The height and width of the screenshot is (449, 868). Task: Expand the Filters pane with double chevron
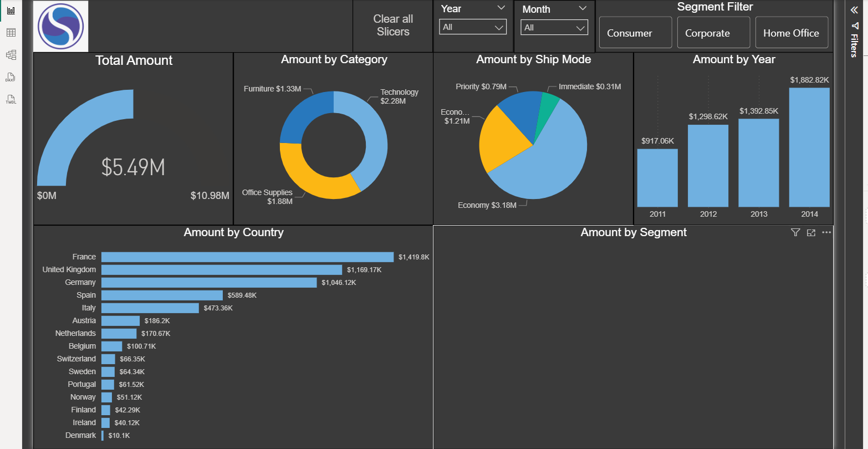[854, 9]
